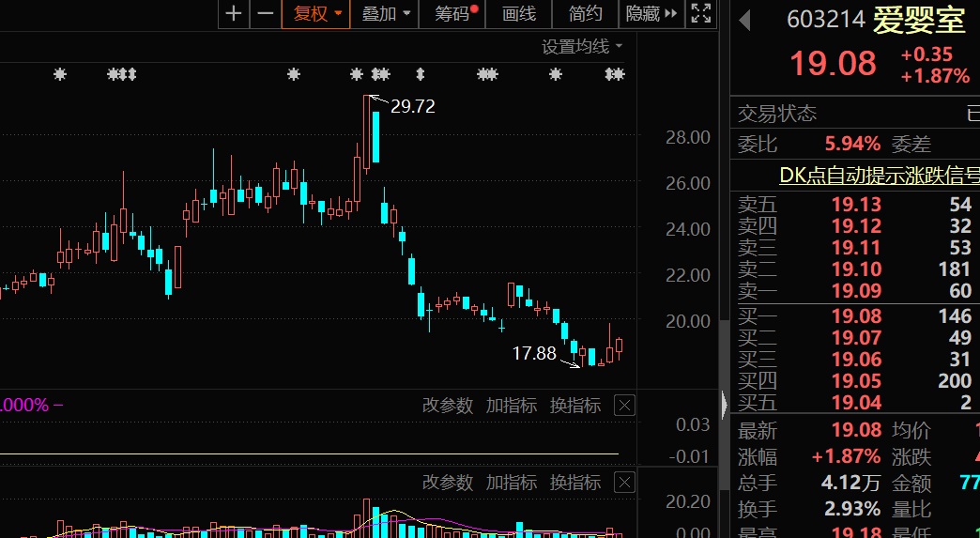Expand the 设置均线 moving average settings
The image size is (980, 538).
582,46
